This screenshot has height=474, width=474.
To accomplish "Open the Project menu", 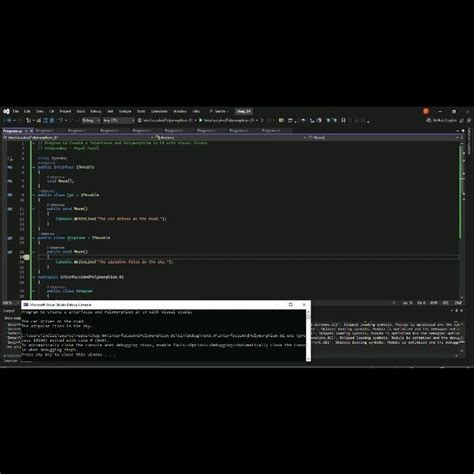I will [x=65, y=111].
